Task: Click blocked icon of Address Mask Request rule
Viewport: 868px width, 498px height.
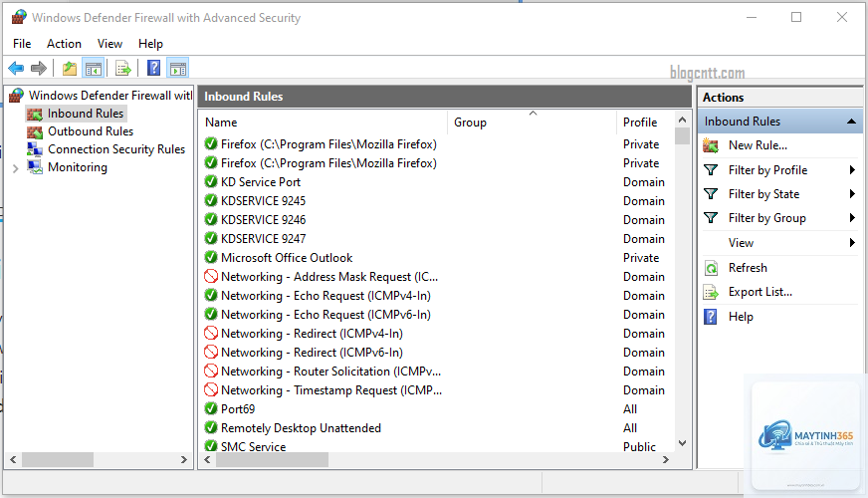Action: [x=211, y=276]
